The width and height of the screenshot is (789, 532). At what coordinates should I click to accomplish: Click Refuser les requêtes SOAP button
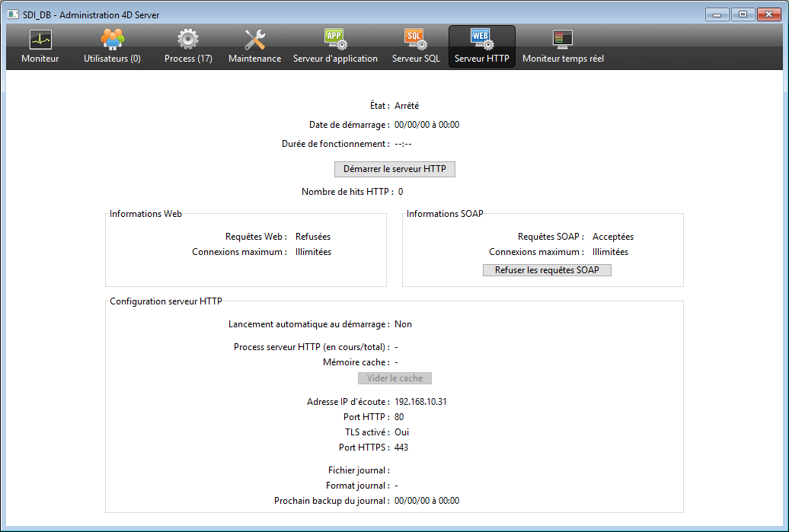point(547,270)
